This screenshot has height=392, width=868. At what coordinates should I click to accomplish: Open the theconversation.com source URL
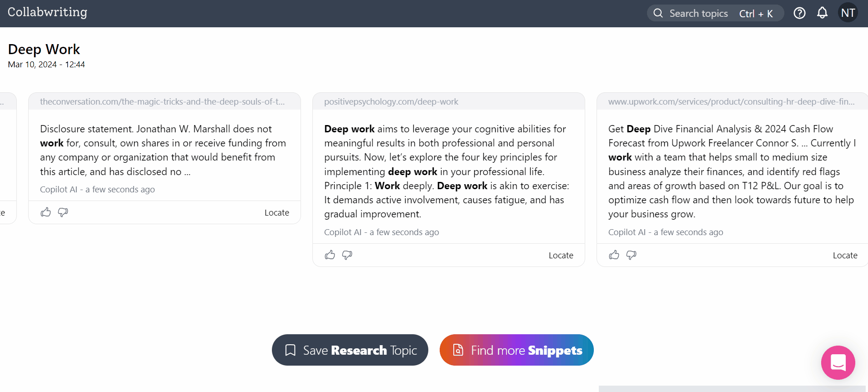coord(162,102)
